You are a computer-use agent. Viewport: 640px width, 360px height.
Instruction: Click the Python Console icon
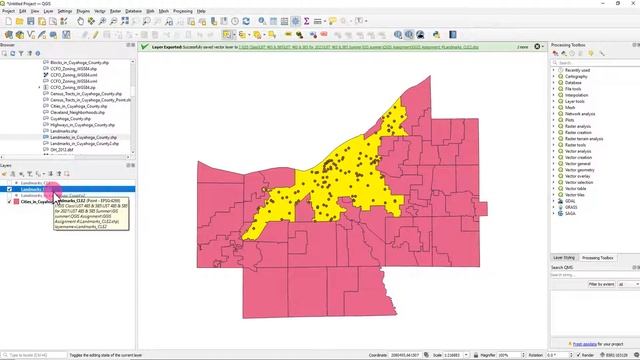coord(436,35)
